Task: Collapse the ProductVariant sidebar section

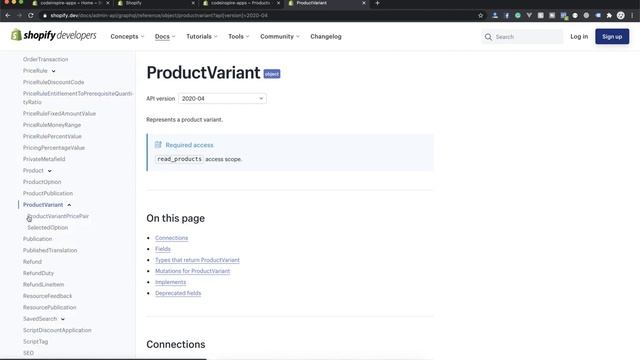Action: point(69,205)
